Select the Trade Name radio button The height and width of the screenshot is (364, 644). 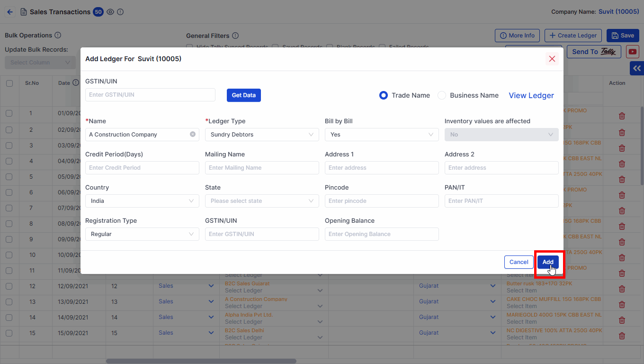384,95
